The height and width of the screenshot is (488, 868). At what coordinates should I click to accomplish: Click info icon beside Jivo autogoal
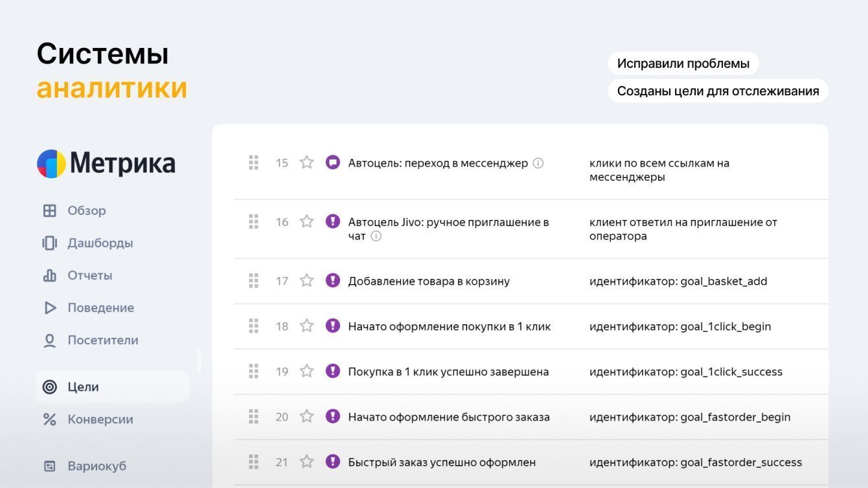point(376,236)
